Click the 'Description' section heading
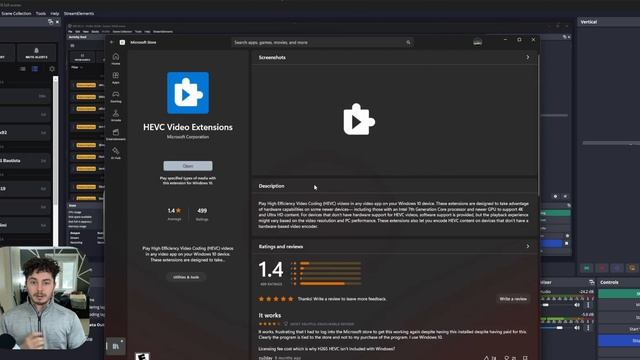Viewport: 640px width, 360px height. (x=271, y=186)
